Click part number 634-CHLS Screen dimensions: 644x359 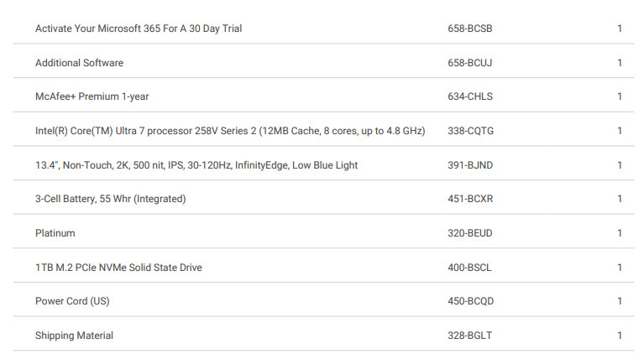coord(470,96)
